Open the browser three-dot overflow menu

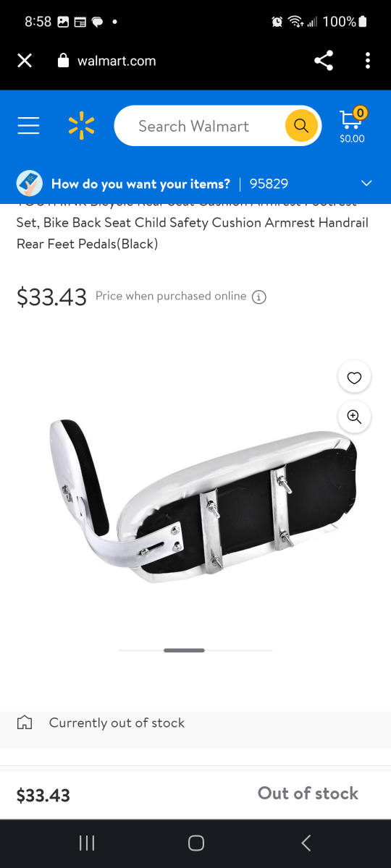click(368, 61)
